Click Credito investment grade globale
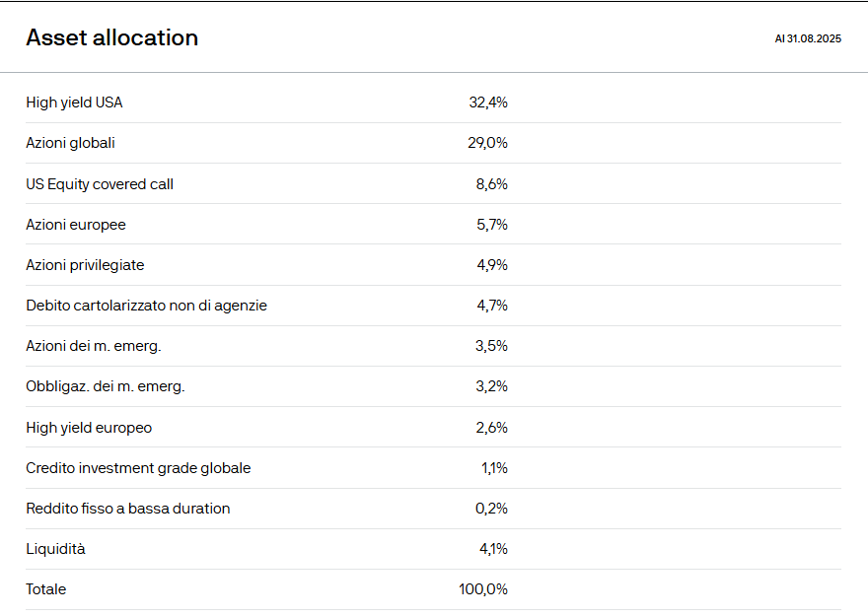The width and height of the screenshot is (868, 616). click(138, 468)
